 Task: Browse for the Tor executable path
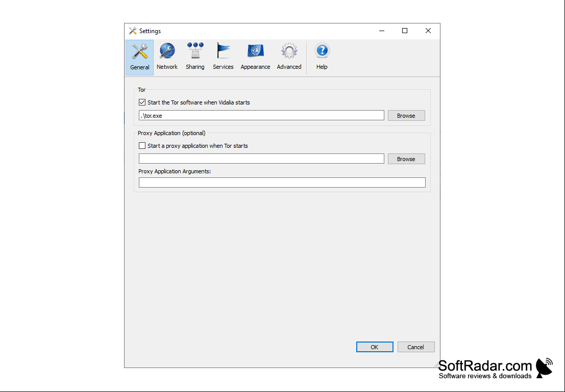tap(406, 116)
